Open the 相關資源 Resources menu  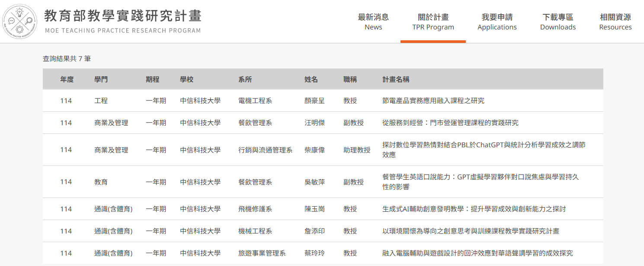coord(615,22)
